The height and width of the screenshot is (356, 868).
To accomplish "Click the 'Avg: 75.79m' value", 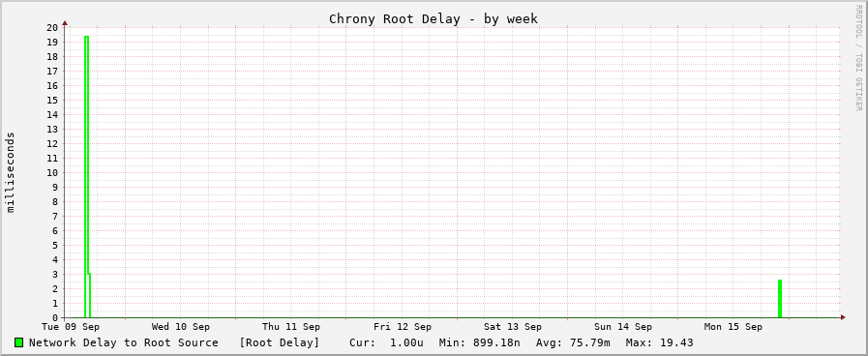I will click(573, 342).
